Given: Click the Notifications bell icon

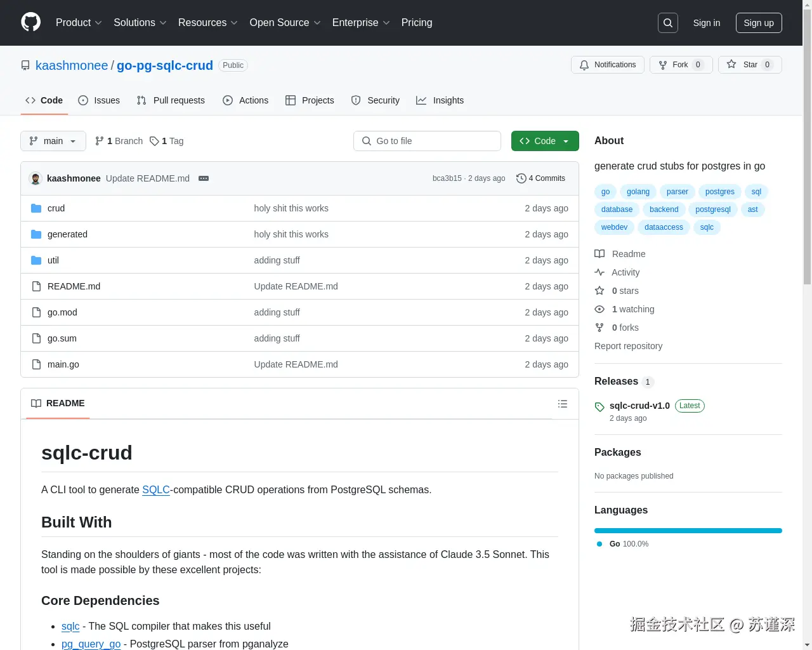Looking at the screenshot, I should (584, 64).
